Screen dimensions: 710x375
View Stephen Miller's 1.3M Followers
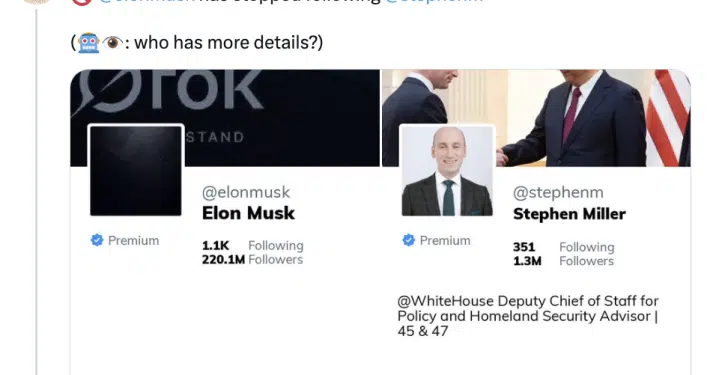point(563,261)
